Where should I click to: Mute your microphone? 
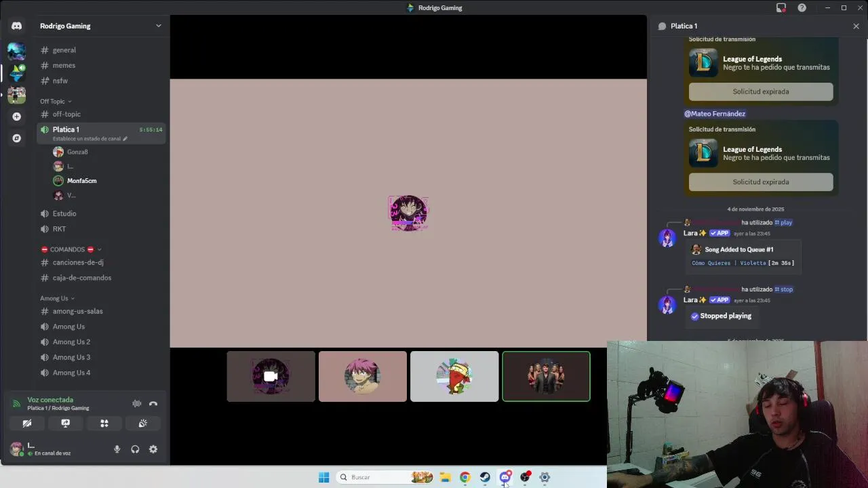tap(117, 449)
